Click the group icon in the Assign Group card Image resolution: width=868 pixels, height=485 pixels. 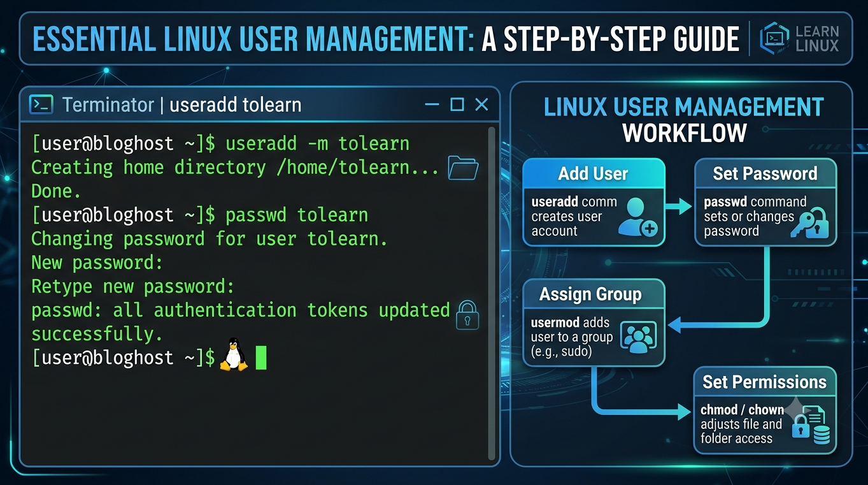click(x=637, y=337)
